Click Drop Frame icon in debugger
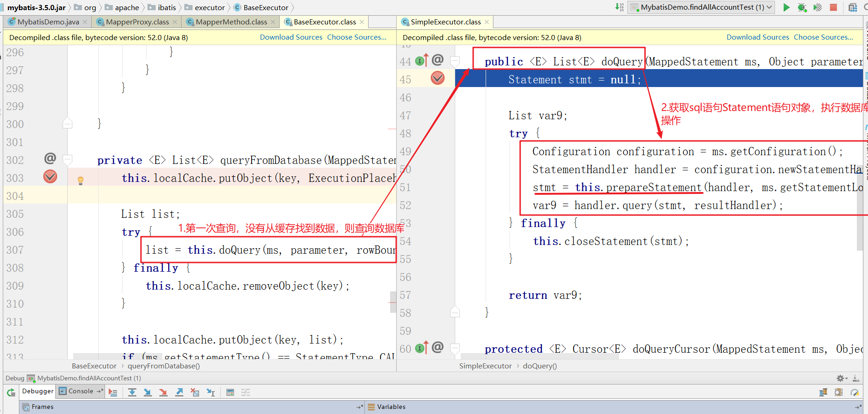 tap(195, 392)
